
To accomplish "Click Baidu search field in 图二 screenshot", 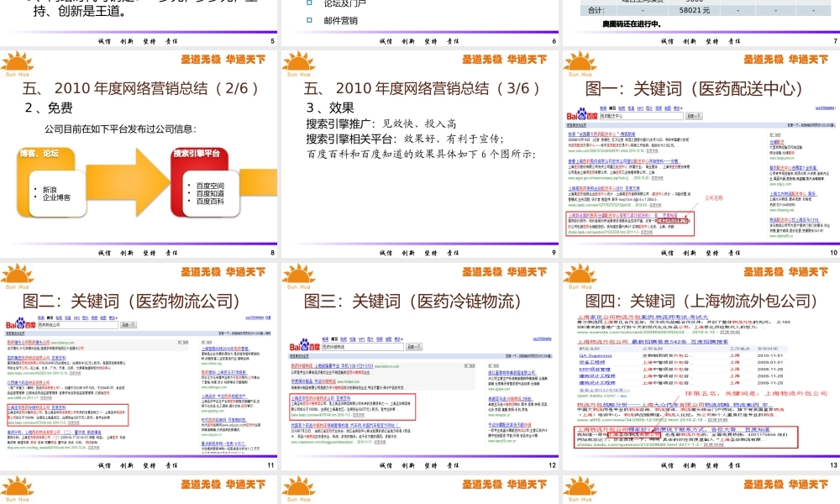I will (x=77, y=324).
